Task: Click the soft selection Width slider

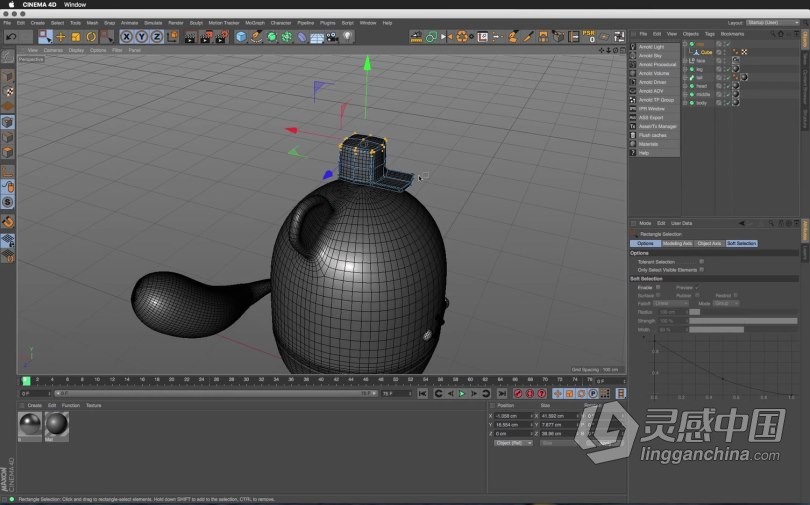Action: click(x=744, y=329)
